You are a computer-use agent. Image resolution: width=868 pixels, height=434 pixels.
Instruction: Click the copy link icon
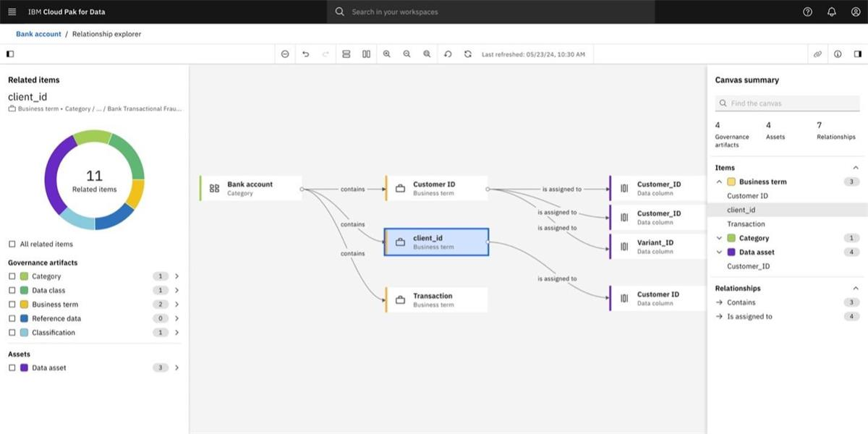(817, 54)
